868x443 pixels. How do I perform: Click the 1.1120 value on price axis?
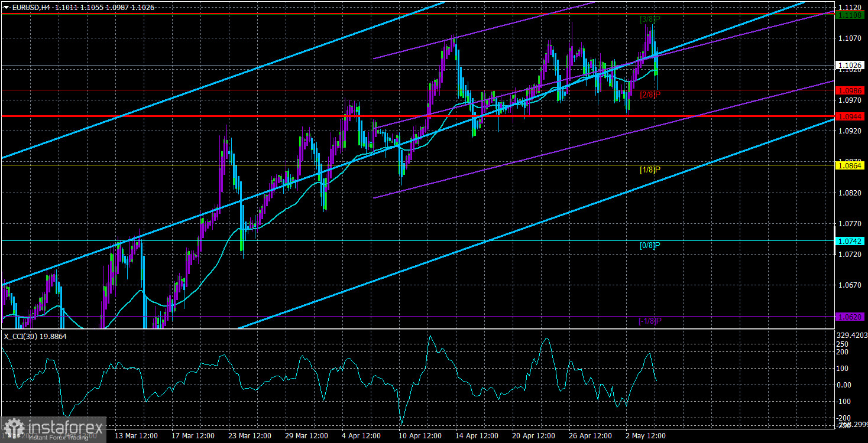coord(849,8)
